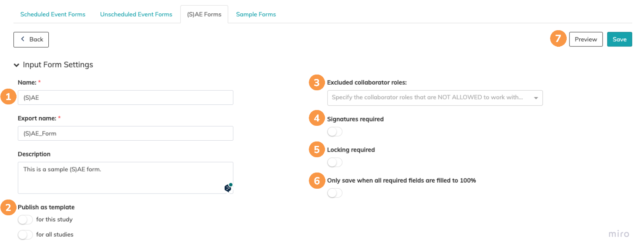The image size is (644, 252).
Task: Toggle publish template for all studies
Action: [x=25, y=235]
